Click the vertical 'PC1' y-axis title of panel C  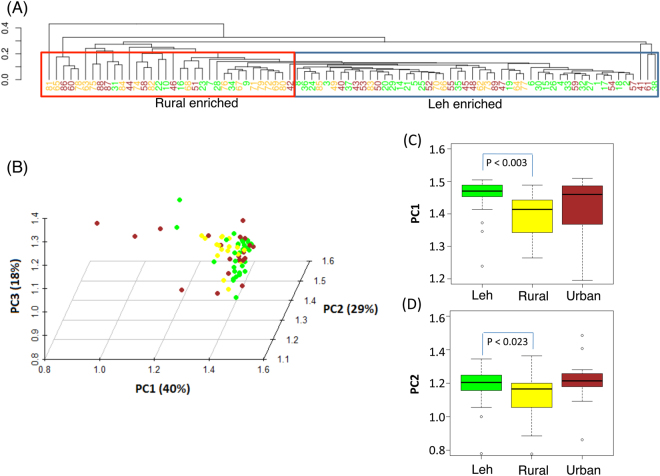pyautogui.click(x=415, y=213)
